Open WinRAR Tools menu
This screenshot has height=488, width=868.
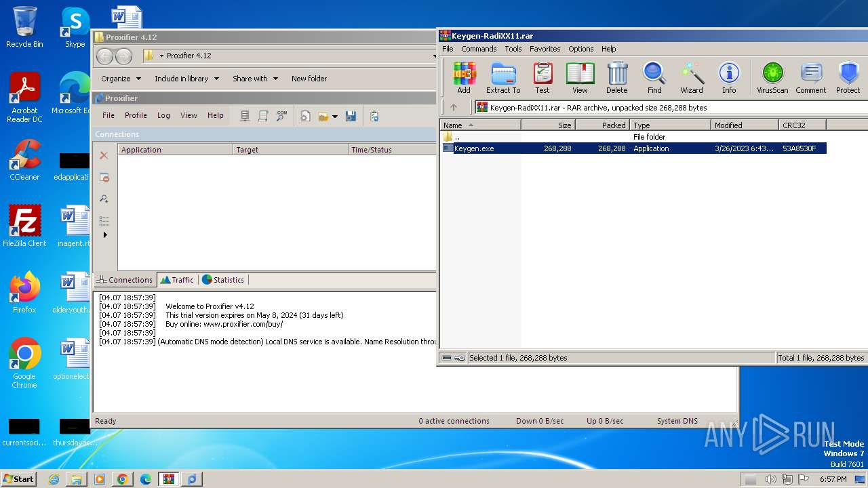pyautogui.click(x=513, y=49)
